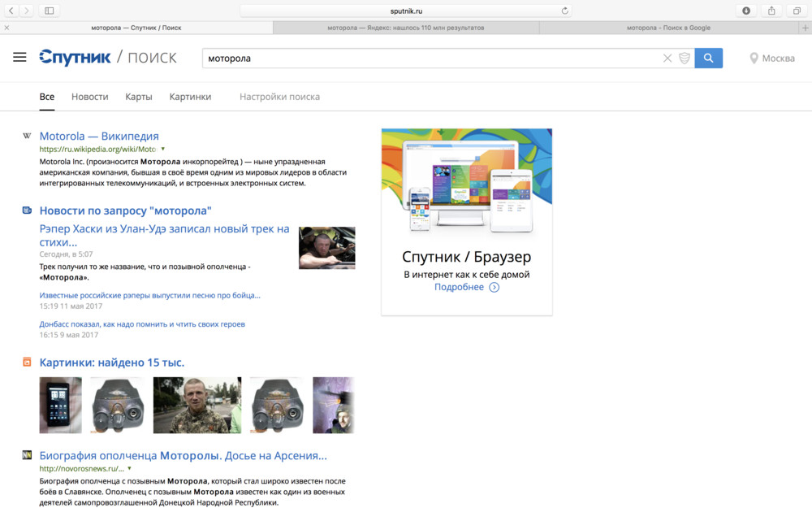Open the Safari share menu

pos(771,11)
